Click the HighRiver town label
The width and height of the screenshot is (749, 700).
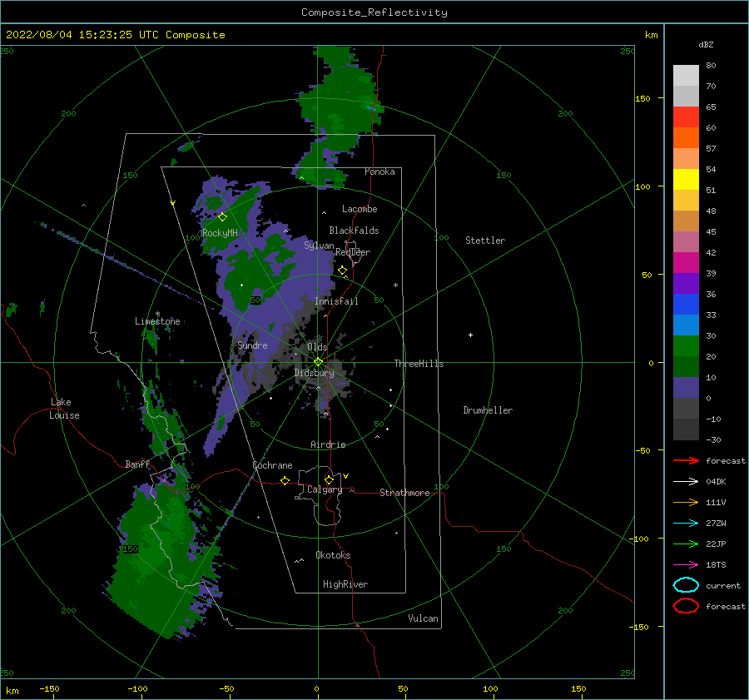coord(345,584)
